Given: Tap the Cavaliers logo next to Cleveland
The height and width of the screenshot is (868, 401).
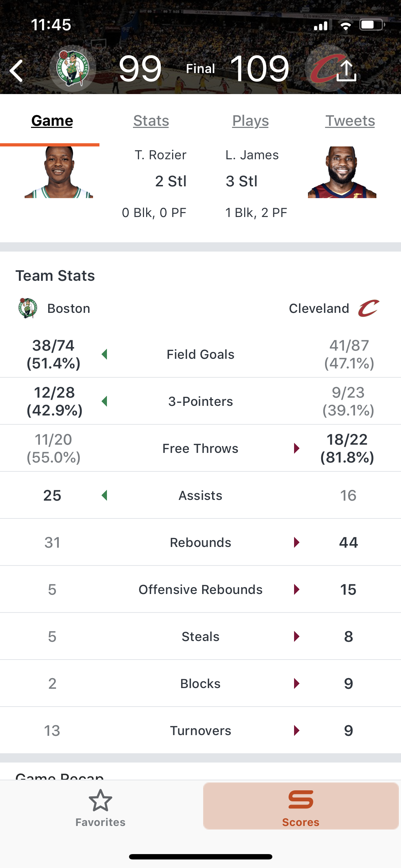Looking at the screenshot, I should click(369, 308).
